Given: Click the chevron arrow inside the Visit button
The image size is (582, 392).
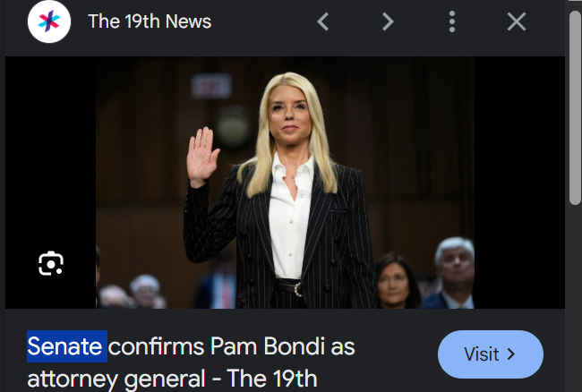Looking at the screenshot, I should coord(511,354).
